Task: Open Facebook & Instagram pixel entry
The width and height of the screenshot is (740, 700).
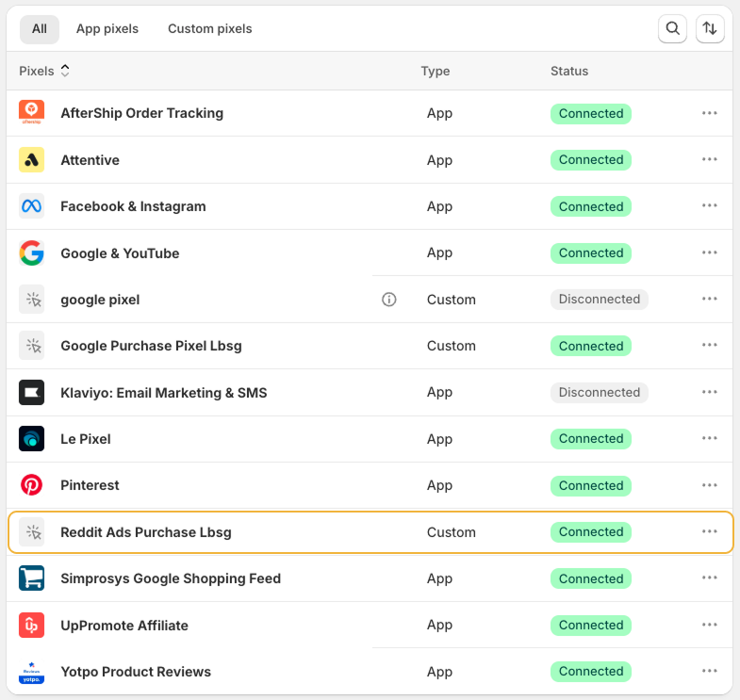Action: click(133, 206)
